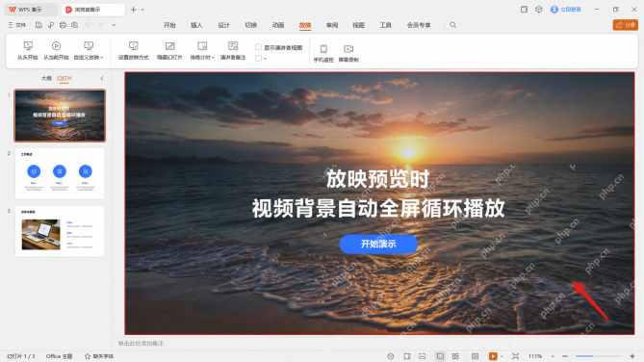The height and width of the screenshot is (362, 644).
Task: Click the orange play slideshow button
Action: (493, 356)
